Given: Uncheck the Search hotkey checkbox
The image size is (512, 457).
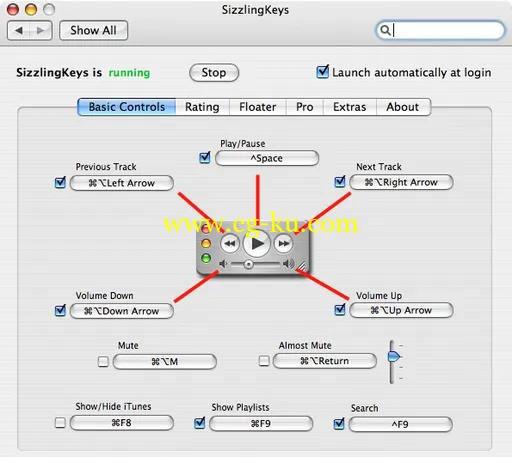Looking at the screenshot, I should point(339,424).
